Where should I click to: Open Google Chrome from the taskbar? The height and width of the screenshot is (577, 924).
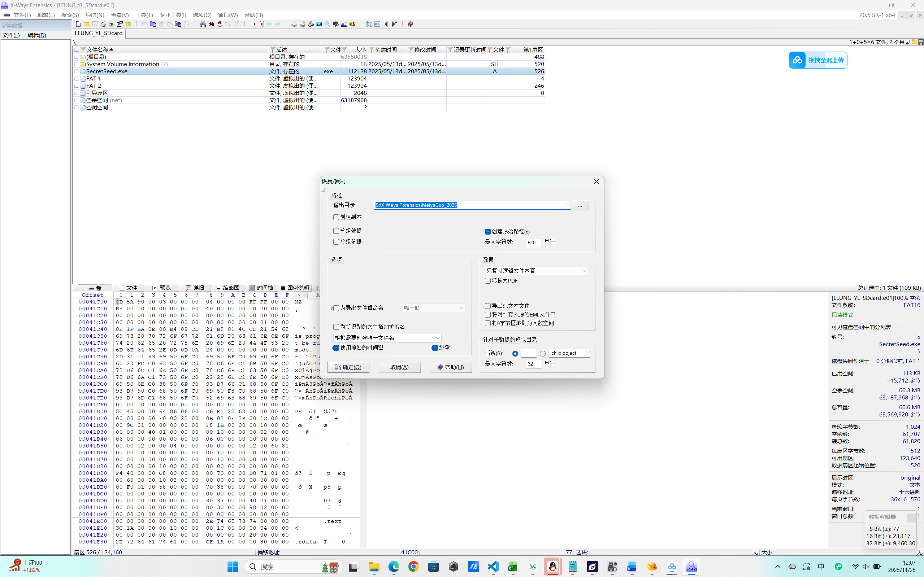coord(413,567)
